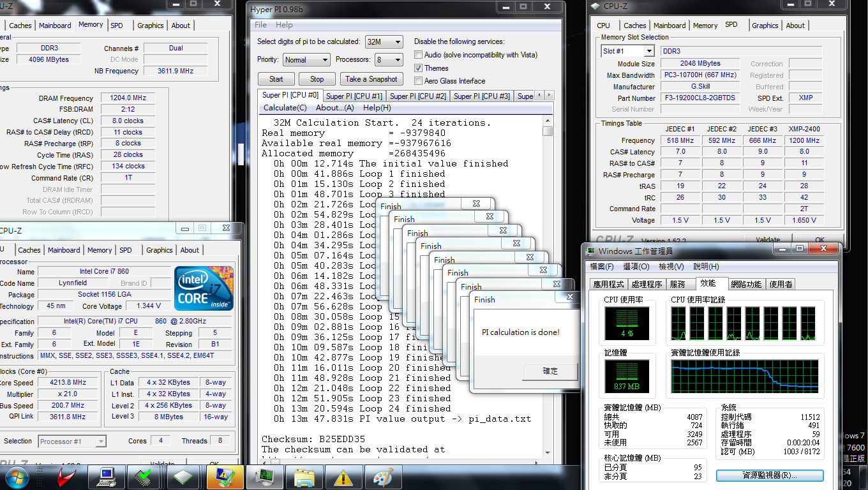Open Mainboard tab in top-right CPU-Z
Viewport: 868px width, 490px height.
(x=670, y=26)
